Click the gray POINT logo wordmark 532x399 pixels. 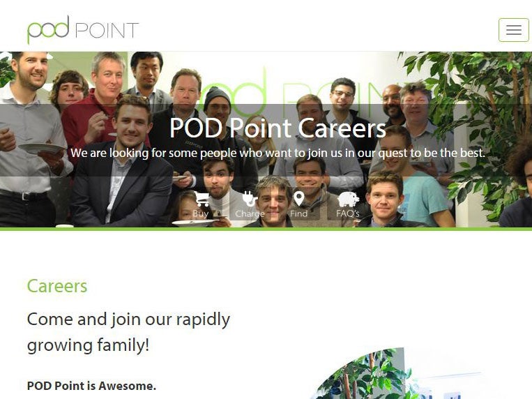(107, 30)
